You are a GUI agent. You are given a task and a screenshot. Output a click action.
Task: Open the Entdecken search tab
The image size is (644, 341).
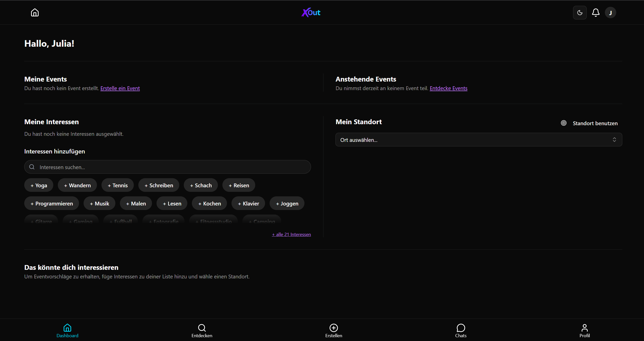202,330
